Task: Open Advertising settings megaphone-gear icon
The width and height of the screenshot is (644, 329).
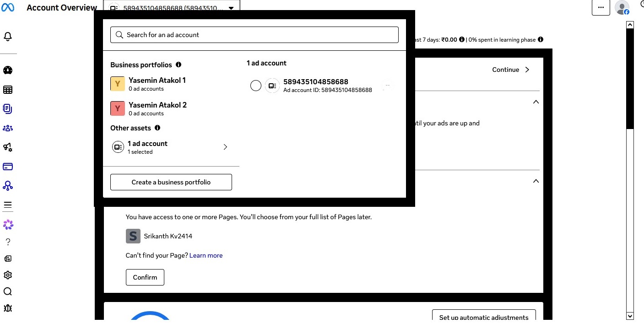Action: (x=8, y=147)
